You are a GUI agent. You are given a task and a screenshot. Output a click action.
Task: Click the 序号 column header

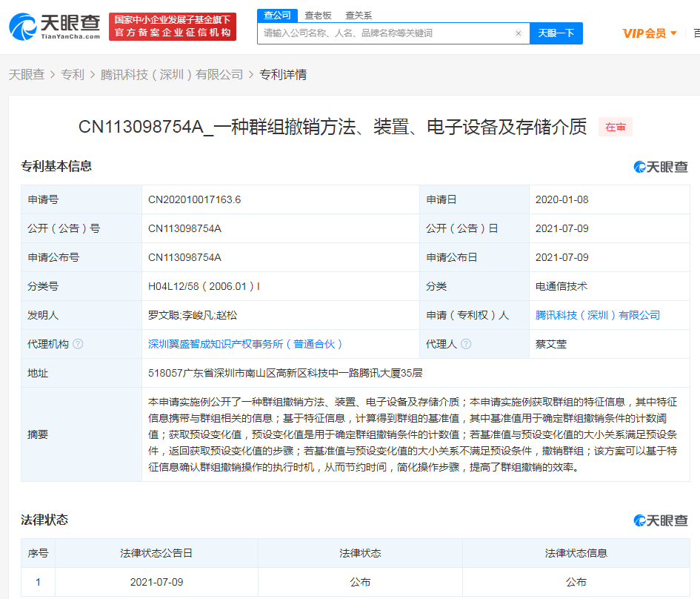pyautogui.click(x=38, y=553)
